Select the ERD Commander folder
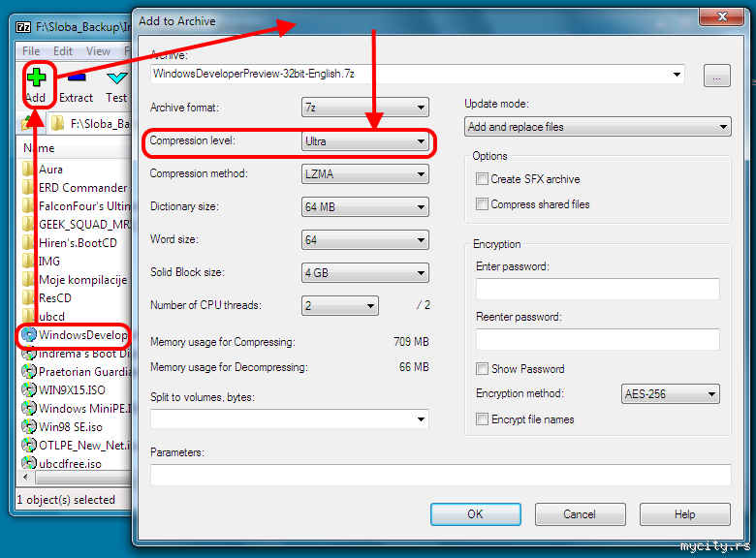This screenshot has height=558, width=756. click(x=76, y=187)
